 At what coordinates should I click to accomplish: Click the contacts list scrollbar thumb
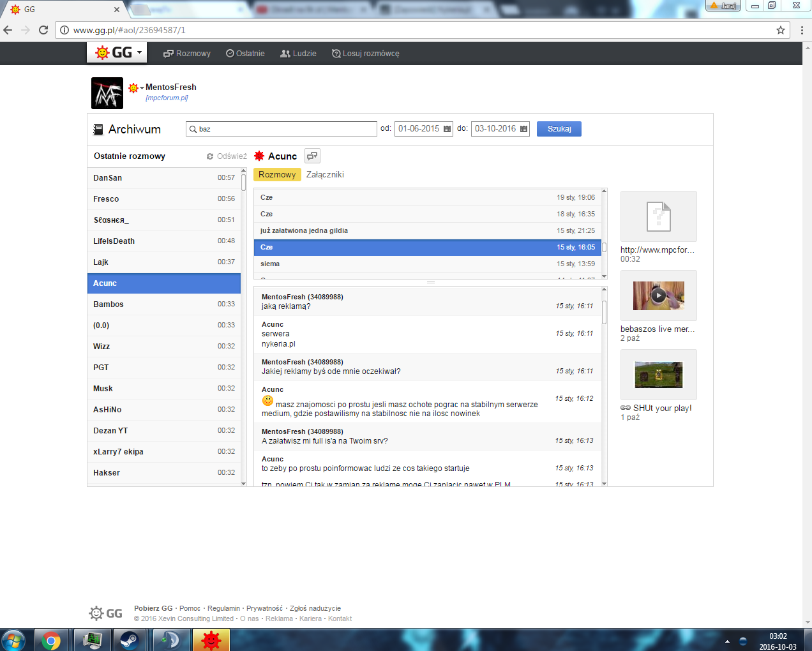244,183
